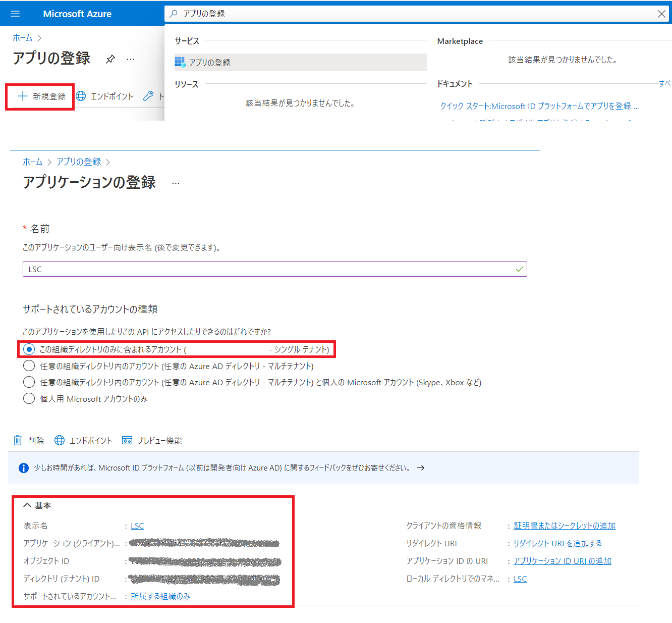672x623 pixels.
Task: Click the アプリケーション (クライアント) ID value
Action: 204,543
